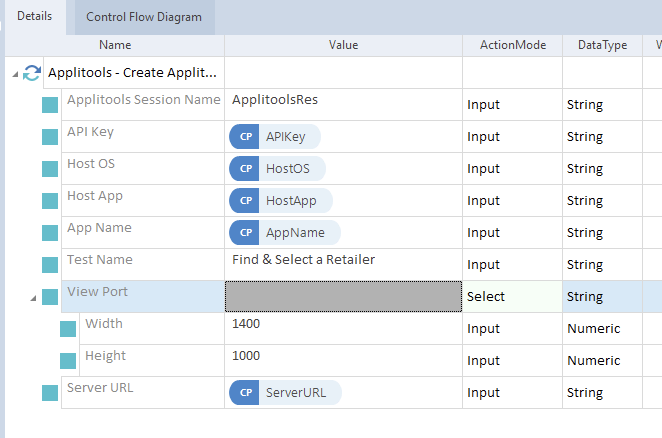Viewport: 662px width, 438px height.
Task: Open the Input ActionMode of Host OS
Action: (513, 169)
